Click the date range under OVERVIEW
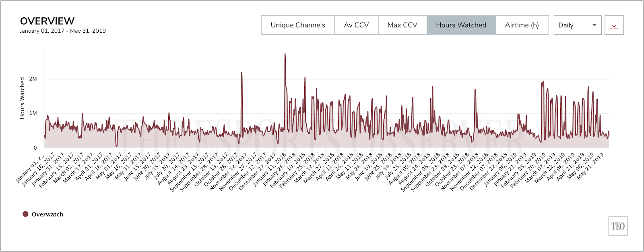The width and height of the screenshot is (644, 252). (63, 31)
